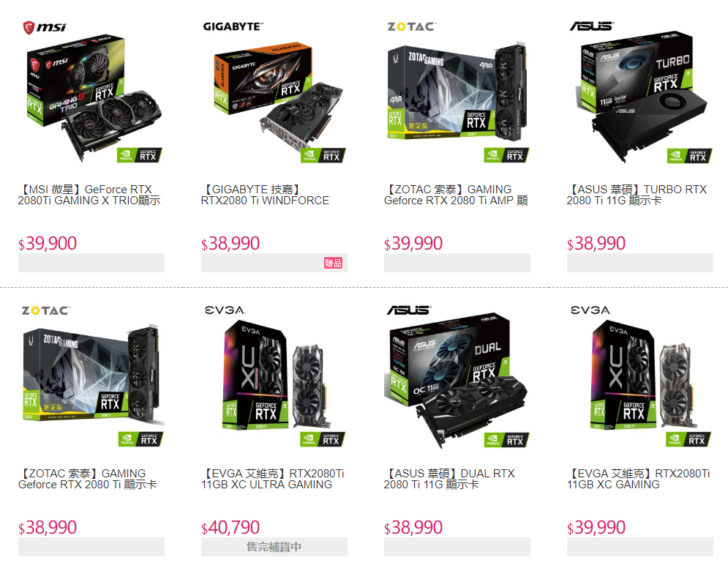
Task: Open the ASUS DUAL RTX card image
Action: pos(457,380)
